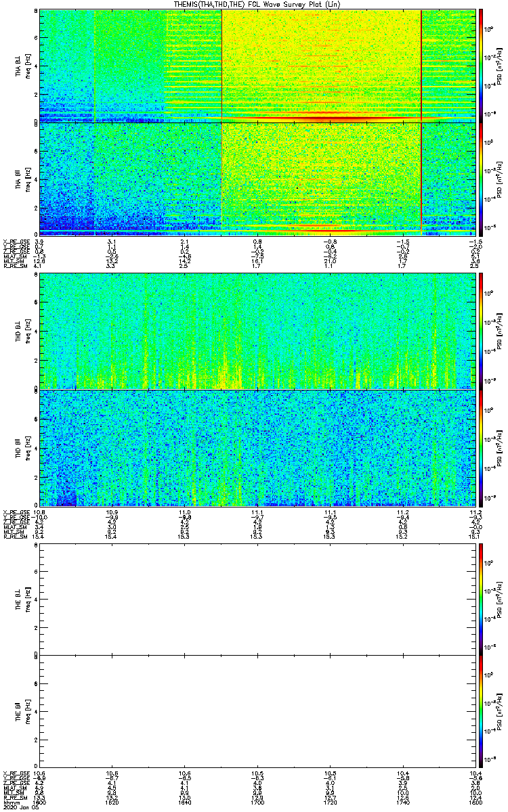Screen dimensions: 508x812
Task: Click the THA B-parallel PSD color bar
Action: (x=482, y=179)
